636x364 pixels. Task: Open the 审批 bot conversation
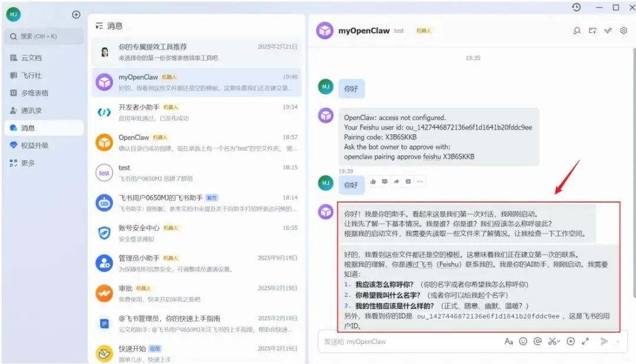197,293
